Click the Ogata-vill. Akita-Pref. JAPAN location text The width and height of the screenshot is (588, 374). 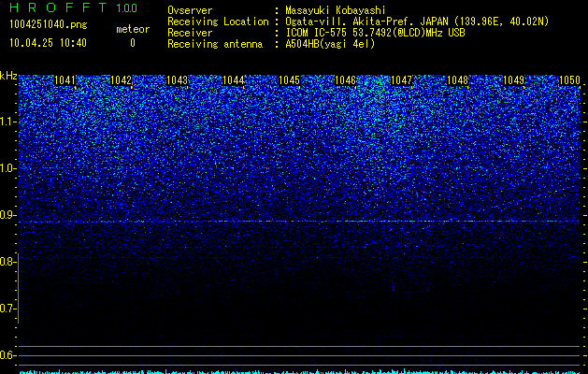click(417, 22)
